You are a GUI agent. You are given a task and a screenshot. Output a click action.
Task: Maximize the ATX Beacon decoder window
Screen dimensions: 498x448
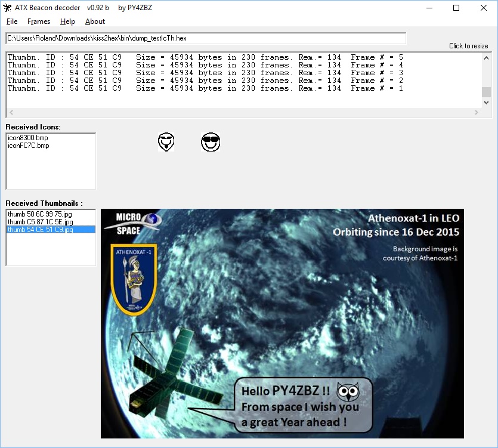(456, 8)
